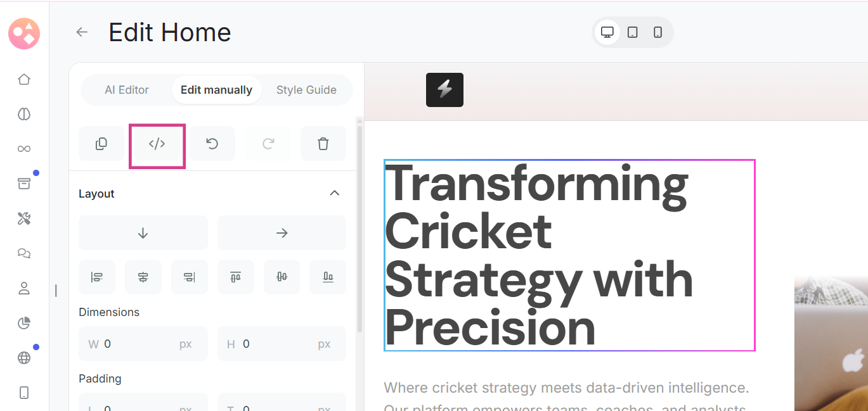Switch to desktop preview mode

(x=607, y=32)
